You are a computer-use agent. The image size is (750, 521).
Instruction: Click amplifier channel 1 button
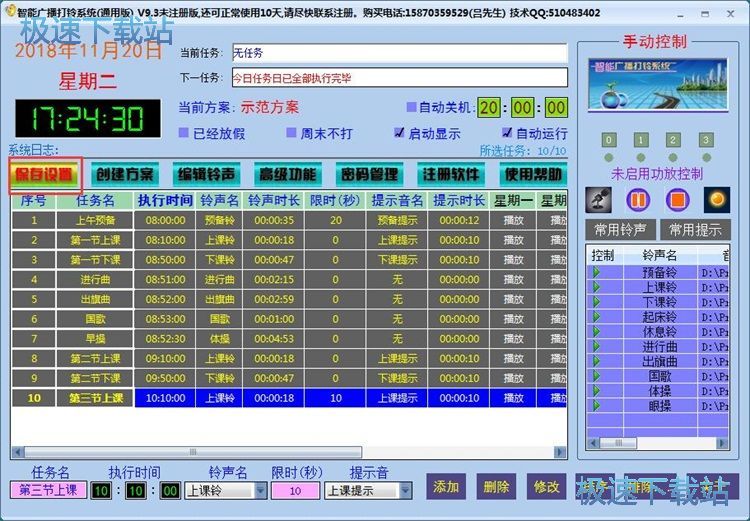click(x=641, y=140)
